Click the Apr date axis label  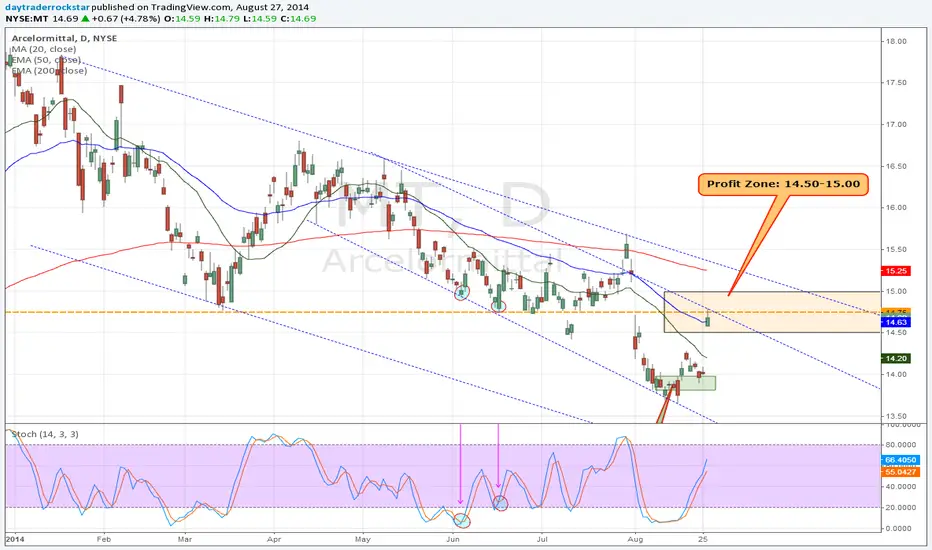tap(274, 539)
